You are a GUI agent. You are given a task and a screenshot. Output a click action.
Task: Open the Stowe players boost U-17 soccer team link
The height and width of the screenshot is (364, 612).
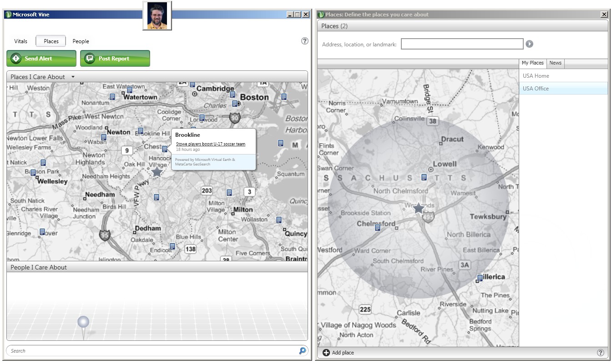211,144
